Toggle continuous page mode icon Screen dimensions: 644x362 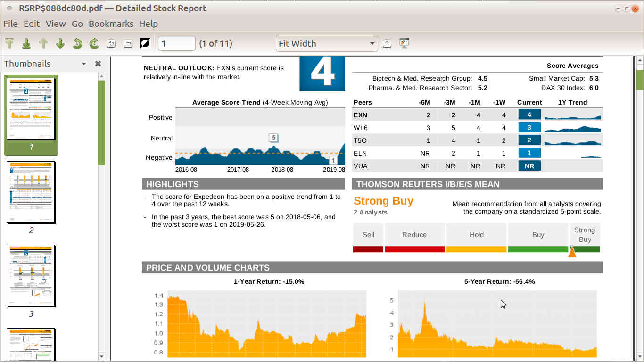(x=387, y=43)
